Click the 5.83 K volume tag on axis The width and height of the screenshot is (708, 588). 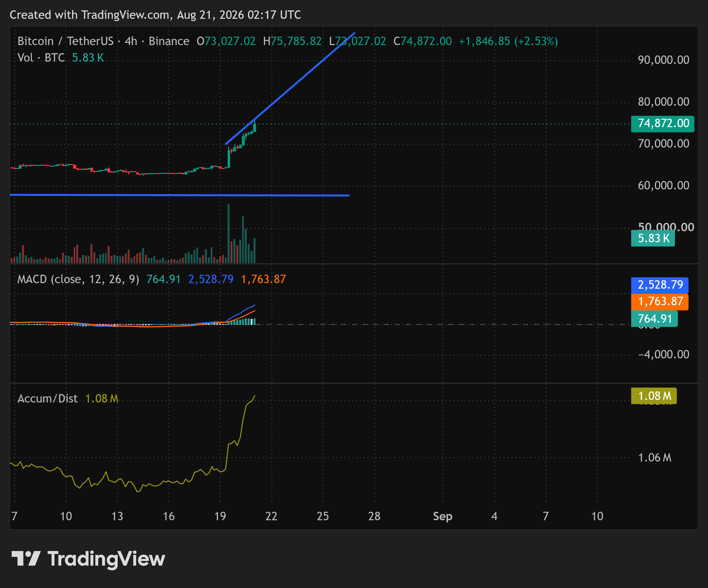[x=653, y=238]
